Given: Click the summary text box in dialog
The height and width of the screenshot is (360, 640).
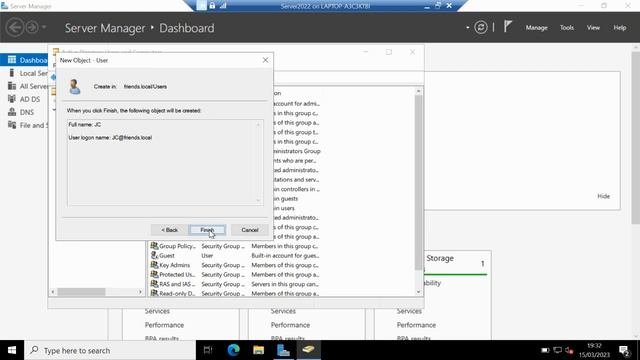Looking at the screenshot, I should coord(165,162).
